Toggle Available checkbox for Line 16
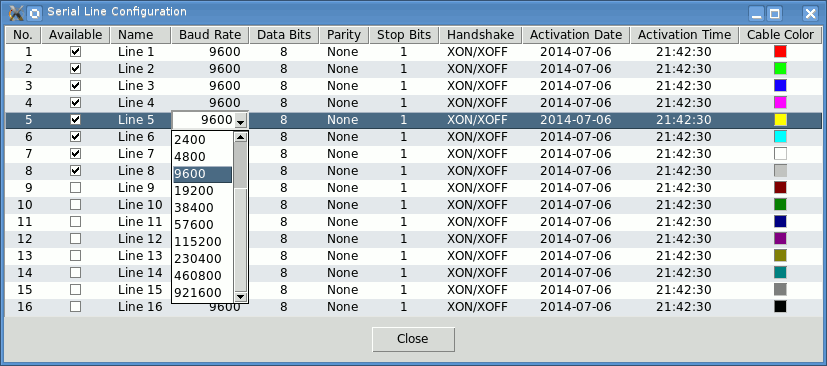Screen dimensions: 827x366 [x=76, y=306]
